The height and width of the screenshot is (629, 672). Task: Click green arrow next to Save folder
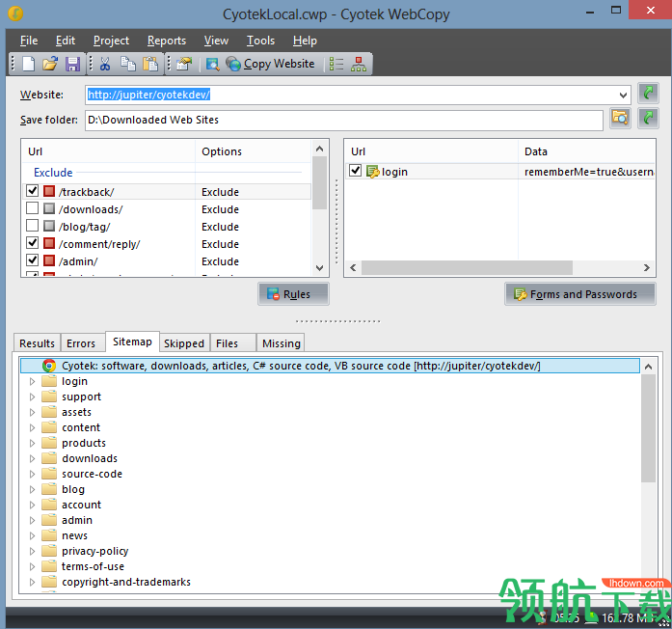click(648, 118)
